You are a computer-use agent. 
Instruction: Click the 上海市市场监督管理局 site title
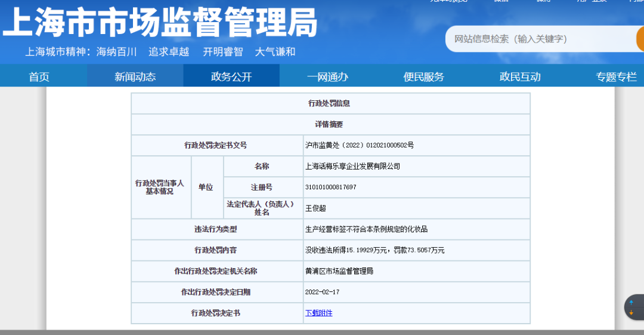click(x=160, y=24)
